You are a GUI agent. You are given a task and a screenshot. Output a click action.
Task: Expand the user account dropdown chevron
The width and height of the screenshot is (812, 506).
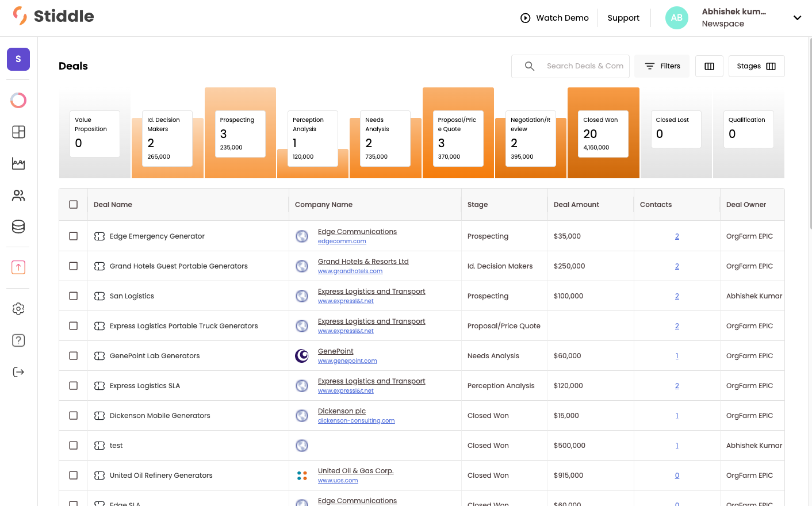pyautogui.click(x=797, y=18)
